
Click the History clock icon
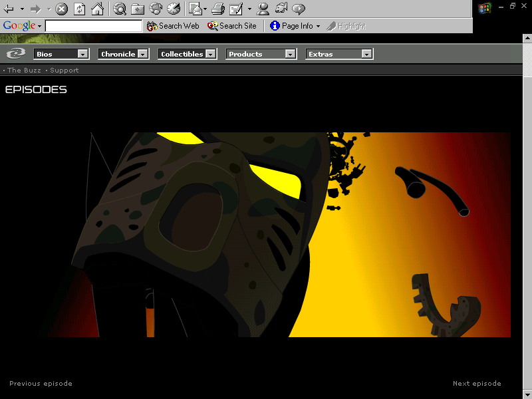point(173,9)
